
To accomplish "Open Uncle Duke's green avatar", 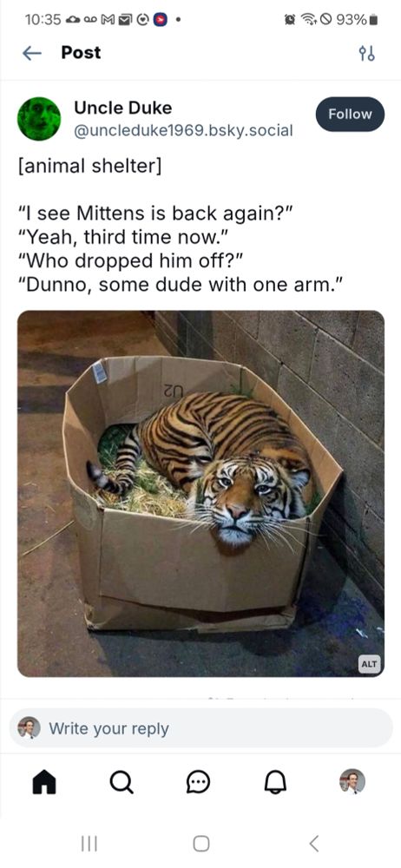I will [x=39, y=118].
